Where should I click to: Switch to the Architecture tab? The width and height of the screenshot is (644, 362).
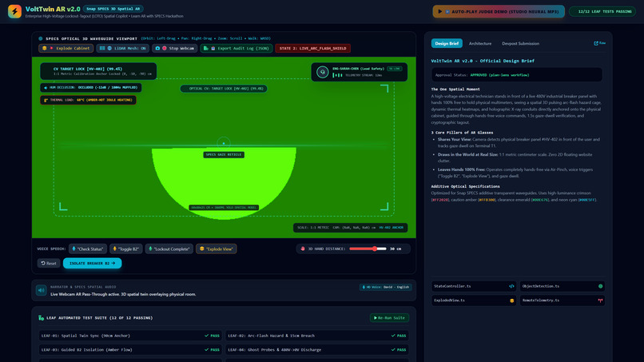point(479,43)
